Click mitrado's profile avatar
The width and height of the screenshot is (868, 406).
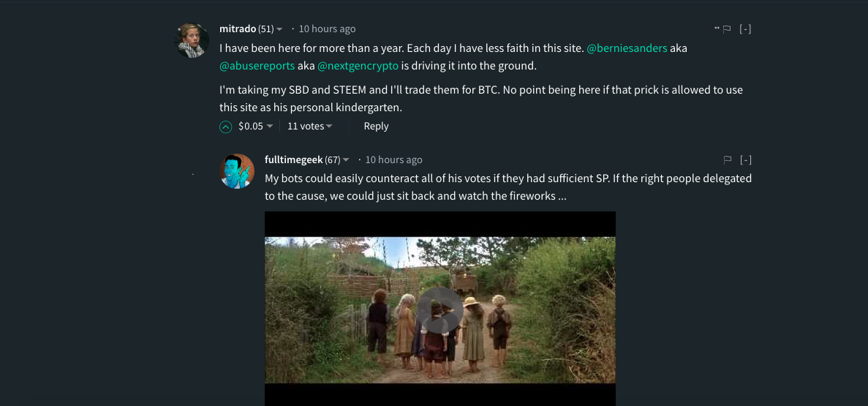[193, 40]
